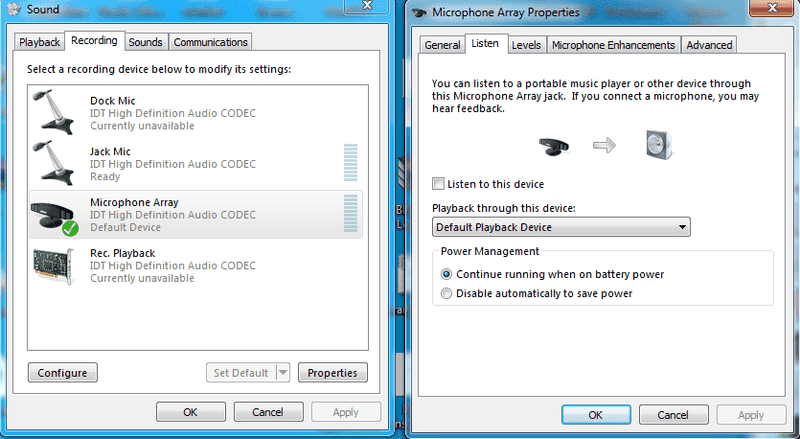Select Continue running when on battery power

click(x=446, y=274)
